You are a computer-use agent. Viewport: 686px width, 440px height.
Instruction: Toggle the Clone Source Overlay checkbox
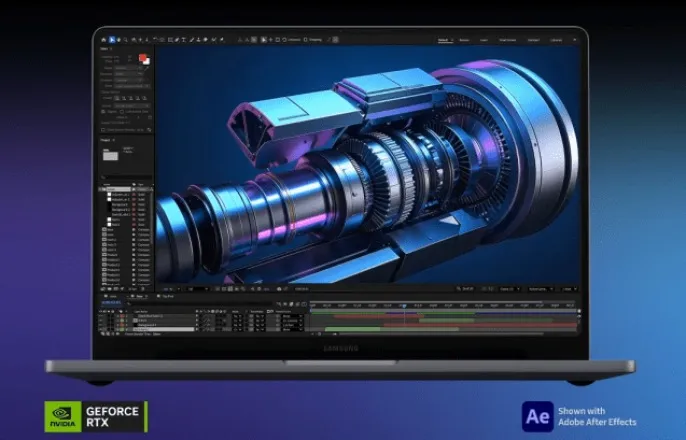coord(103,130)
